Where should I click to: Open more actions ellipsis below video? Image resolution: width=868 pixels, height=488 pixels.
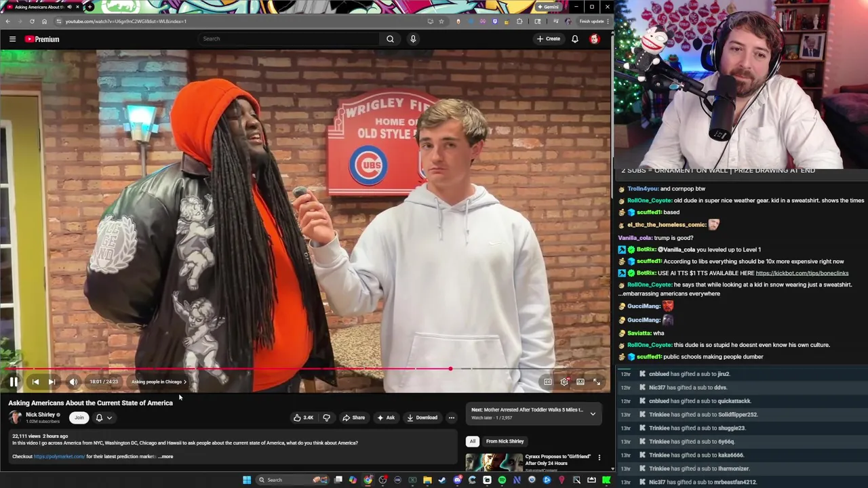(452, 418)
